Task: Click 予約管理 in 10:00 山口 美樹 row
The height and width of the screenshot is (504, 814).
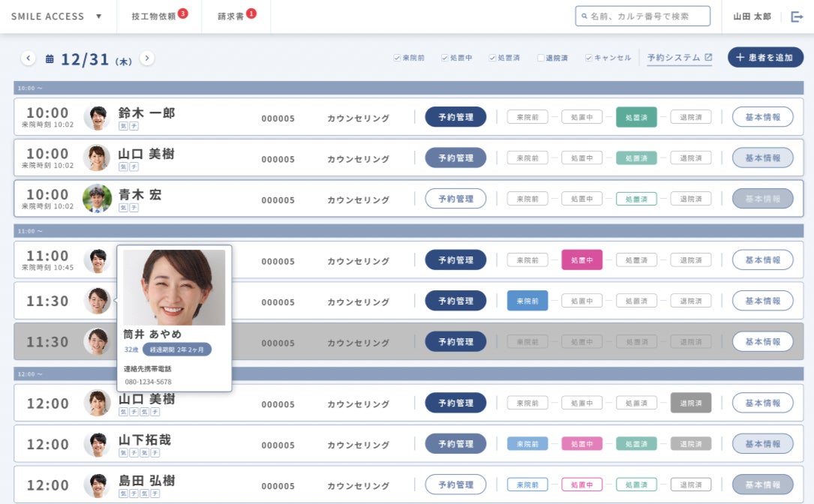Action: (456, 157)
